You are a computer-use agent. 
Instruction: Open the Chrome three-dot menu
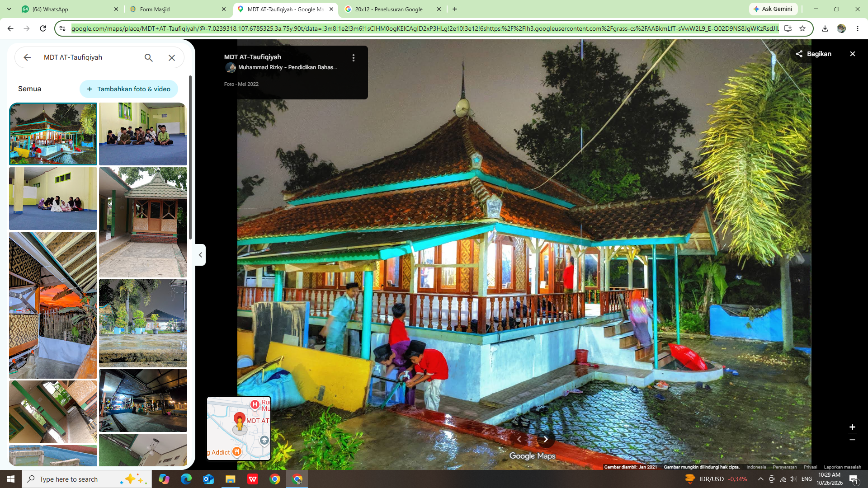tap(858, 28)
